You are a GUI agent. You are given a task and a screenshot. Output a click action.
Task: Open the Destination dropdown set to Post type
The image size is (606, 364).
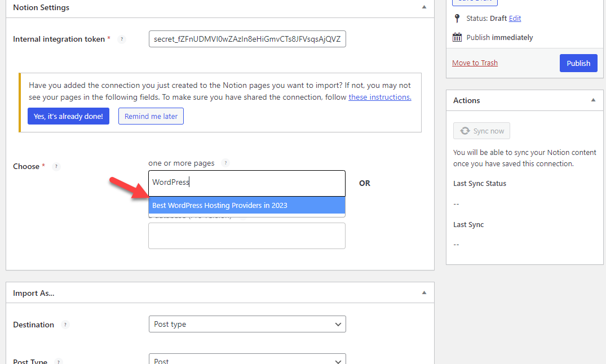(x=247, y=324)
